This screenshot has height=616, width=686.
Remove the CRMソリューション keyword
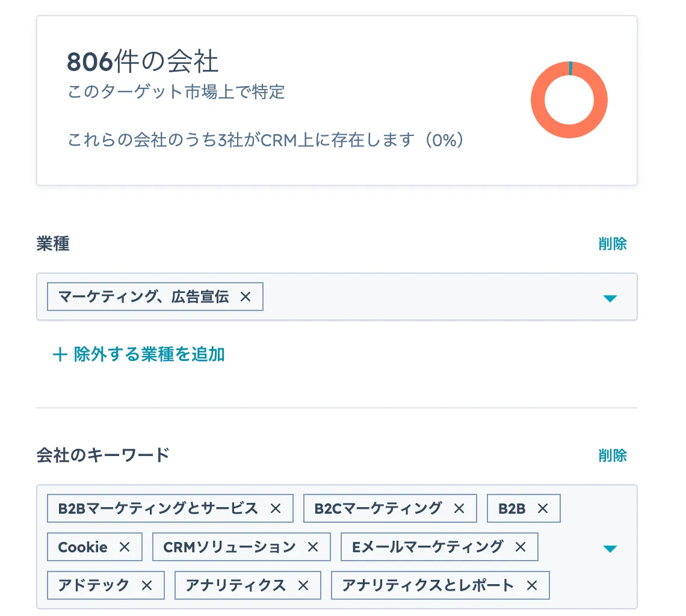click(x=312, y=547)
